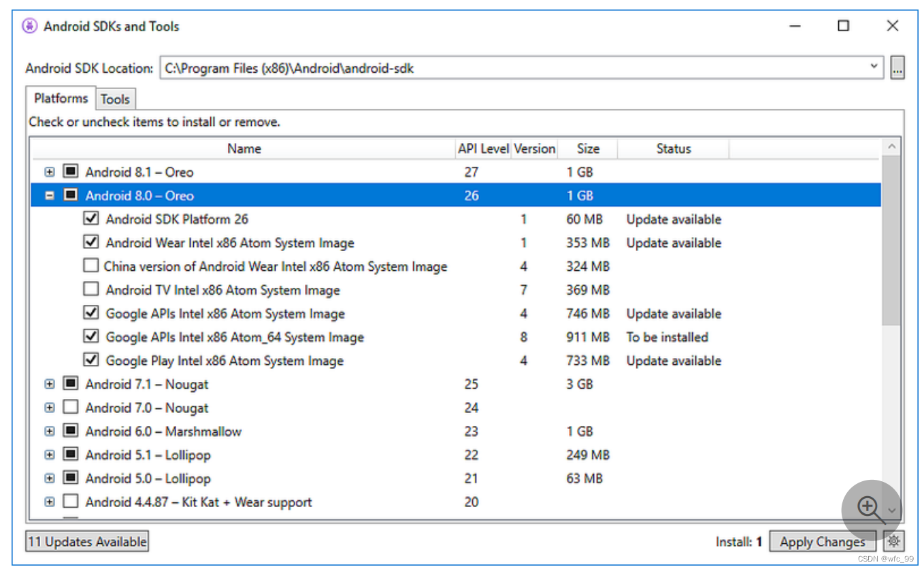924x569 pixels.
Task: Enable the Android 7.0 – Nougat checkbox
Action: 70,406
